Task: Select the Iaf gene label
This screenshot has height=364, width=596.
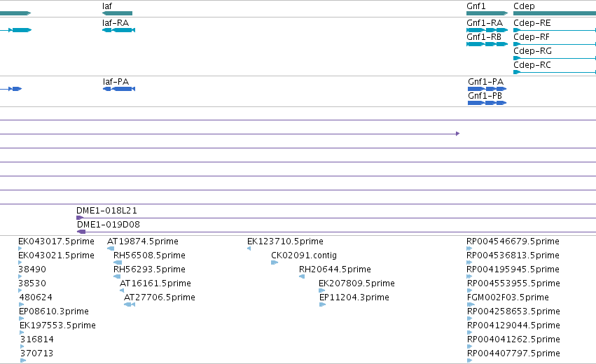Action: coord(107,6)
